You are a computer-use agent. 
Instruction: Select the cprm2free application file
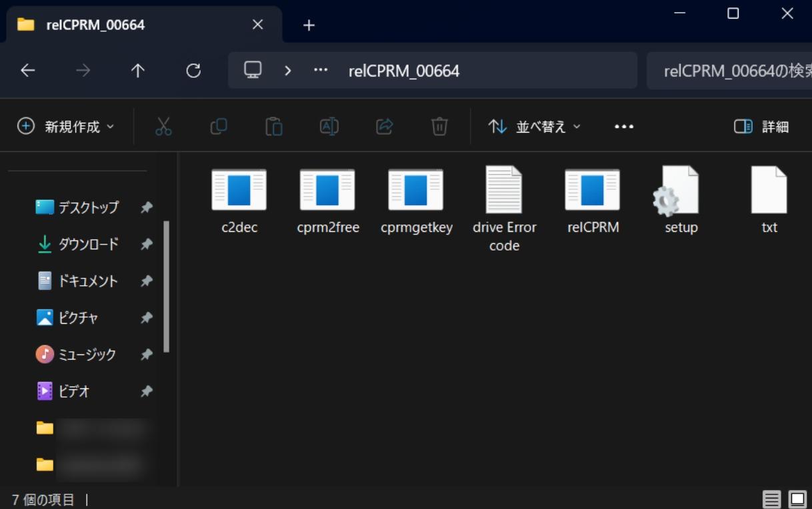click(x=328, y=200)
